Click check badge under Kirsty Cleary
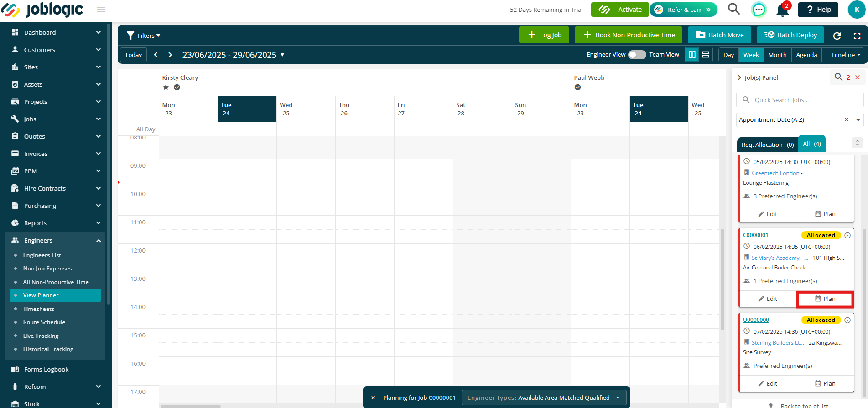Viewport: 868px width, 408px height. coord(177,87)
